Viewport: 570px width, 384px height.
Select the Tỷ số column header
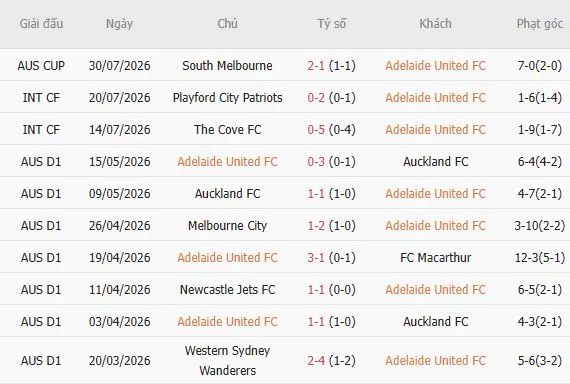coord(332,24)
